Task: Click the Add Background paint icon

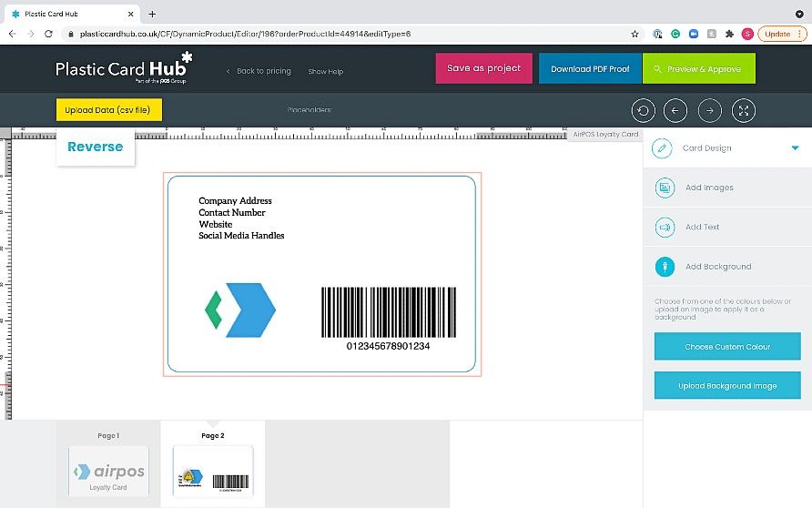Action: tap(665, 267)
